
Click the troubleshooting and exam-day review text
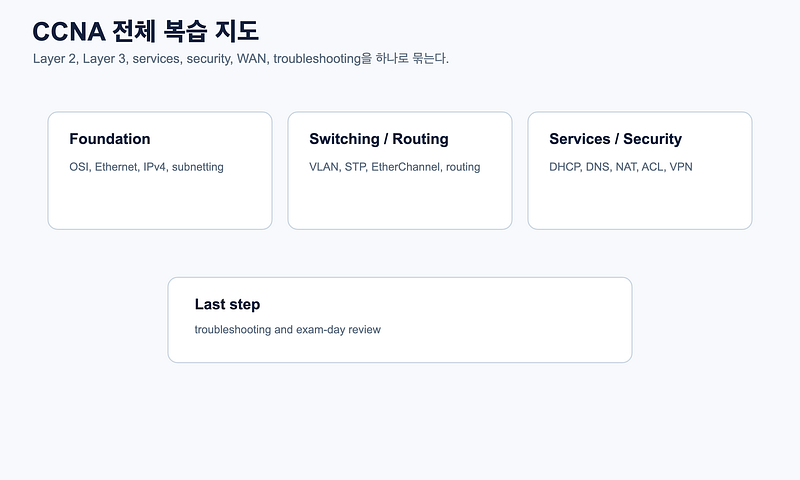(287, 330)
